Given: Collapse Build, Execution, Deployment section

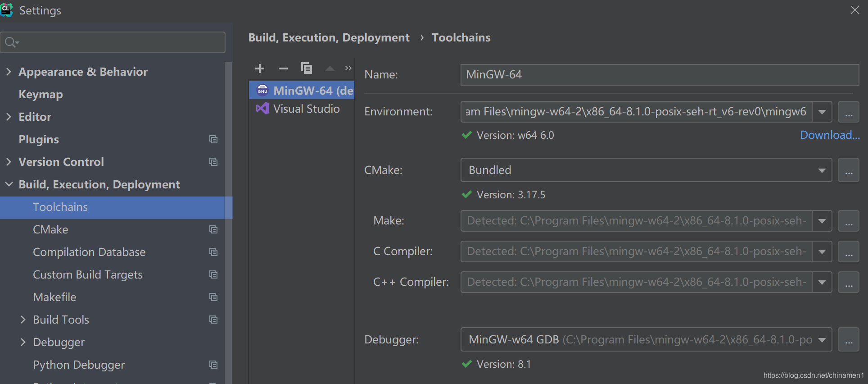Looking at the screenshot, I should click(x=9, y=184).
